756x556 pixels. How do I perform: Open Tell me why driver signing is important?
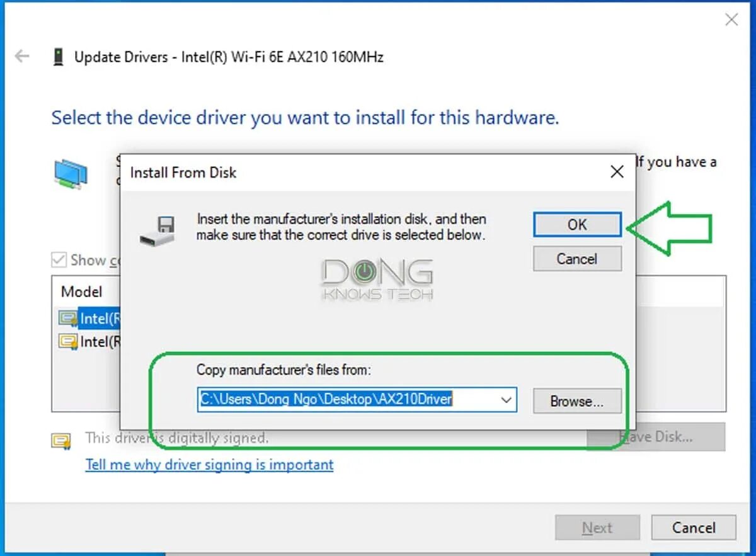coord(209,465)
